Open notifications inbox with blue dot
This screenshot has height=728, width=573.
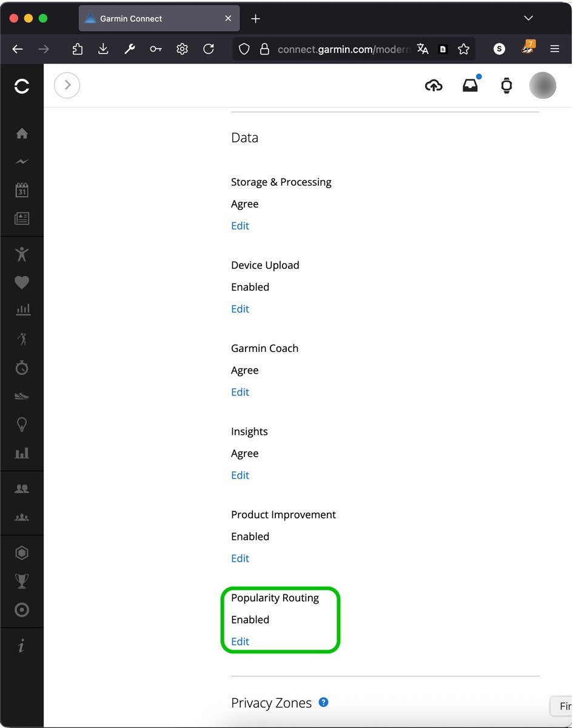click(x=471, y=86)
